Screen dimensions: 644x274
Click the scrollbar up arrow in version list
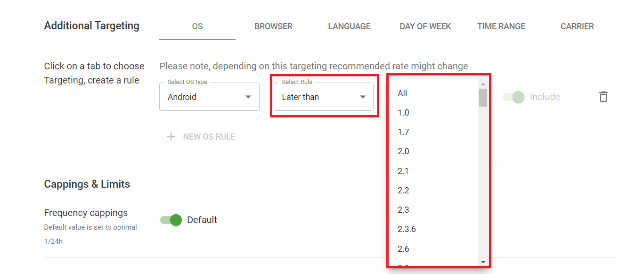pyautogui.click(x=483, y=84)
